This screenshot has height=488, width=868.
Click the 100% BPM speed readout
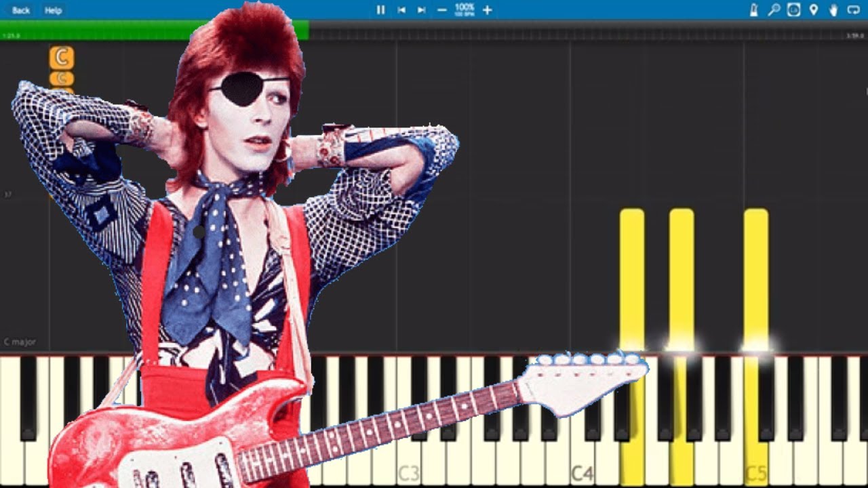click(x=465, y=9)
